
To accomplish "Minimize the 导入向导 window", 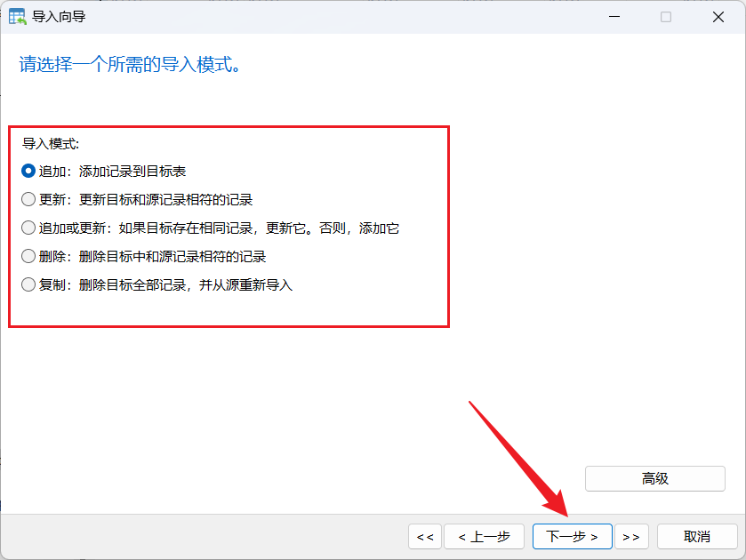I will [x=614, y=16].
